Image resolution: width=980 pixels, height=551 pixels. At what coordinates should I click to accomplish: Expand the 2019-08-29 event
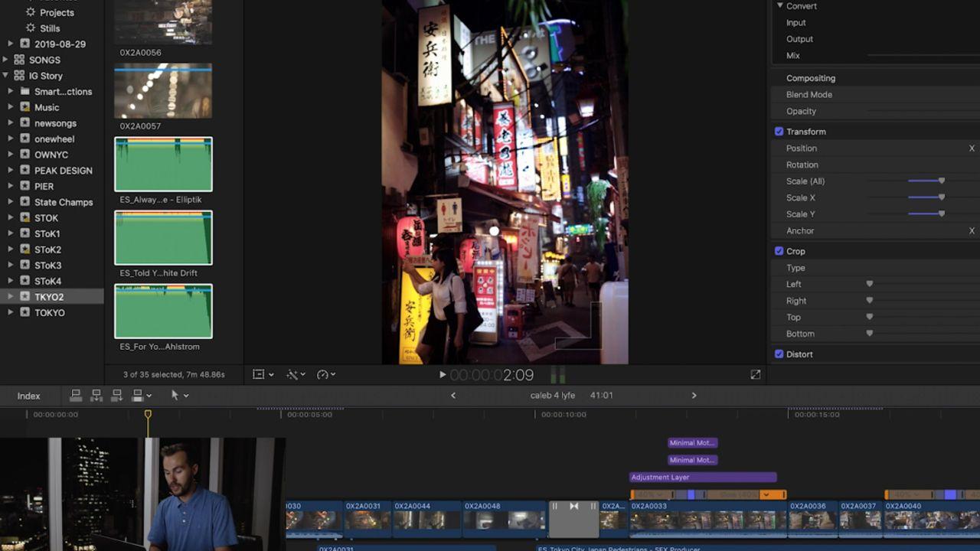(10, 44)
